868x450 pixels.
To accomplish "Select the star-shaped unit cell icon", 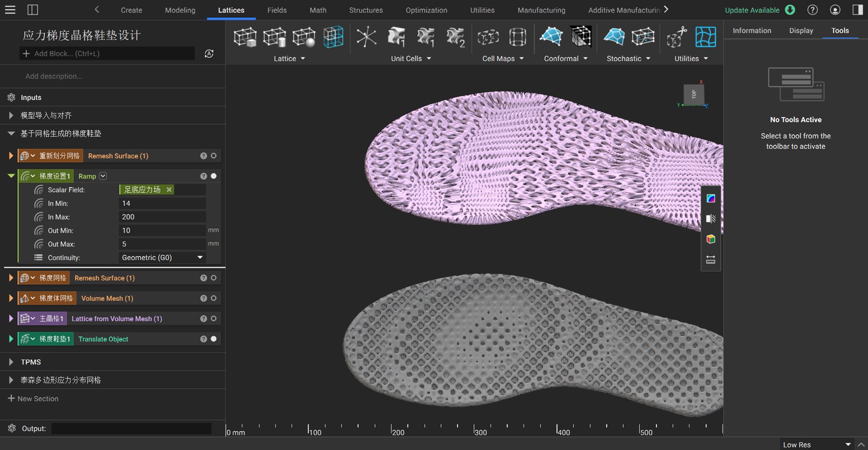I will point(366,37).
